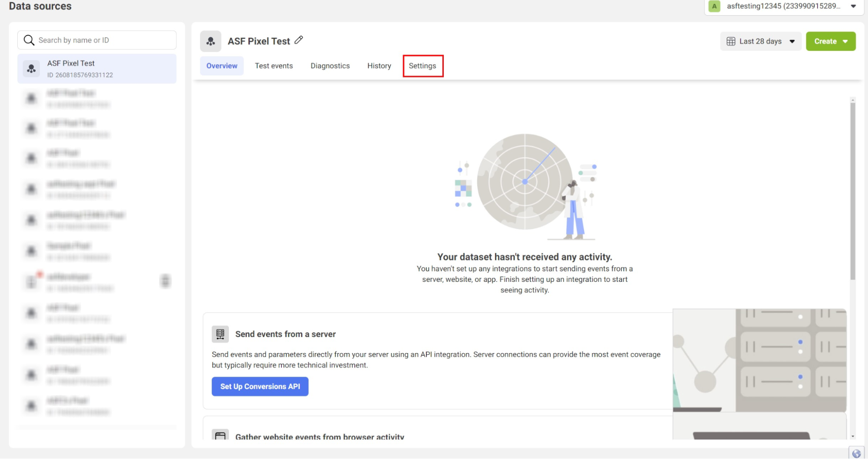The height and width of the screenshot is (459, 868).
Task: Click the server icon beside Send events heading
Action: pos(220,334)
